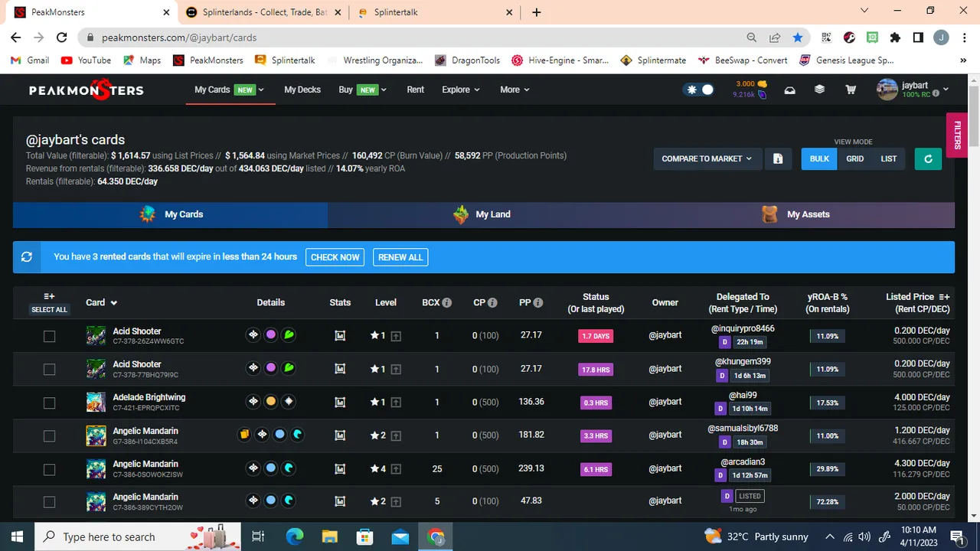Open the browser tab search chevron

(x=864, y=11)
